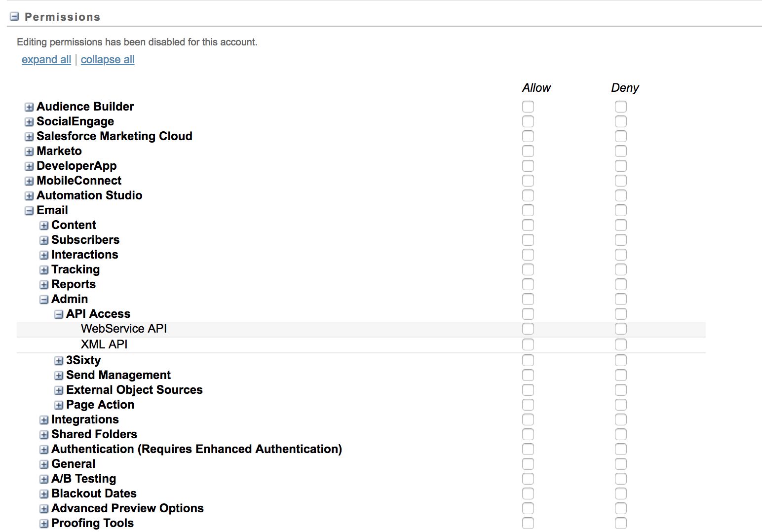
Task: Expand the Reports node
Action: 44,285
